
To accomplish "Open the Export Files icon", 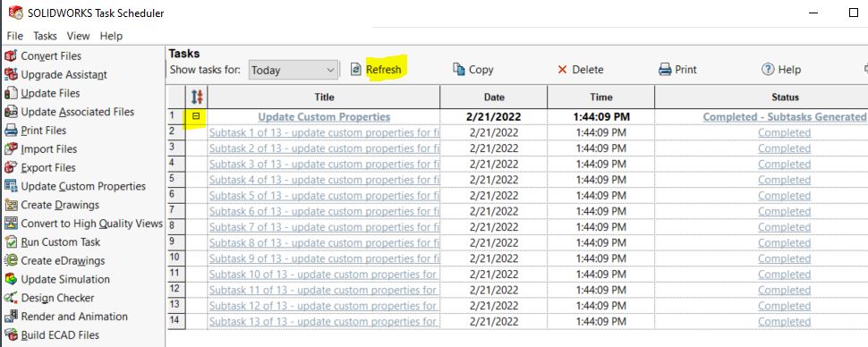I will click(11, 168).
